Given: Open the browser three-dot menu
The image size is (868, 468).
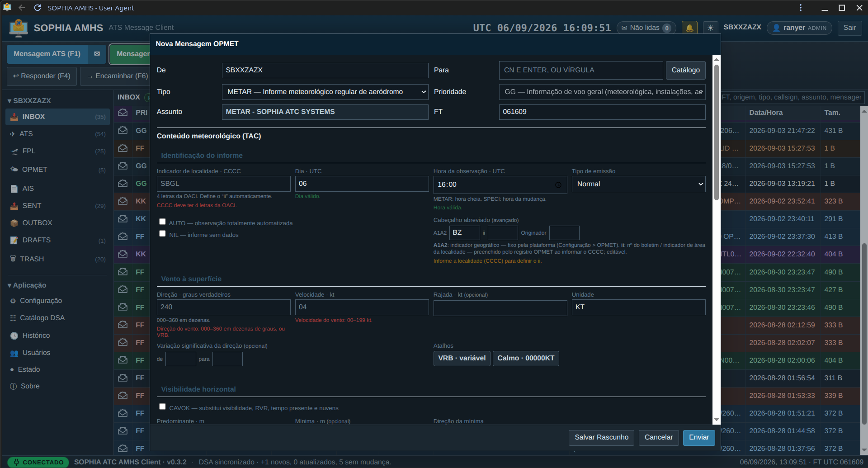Looking at the screenshot, I should pyautogui.click(x=800, y=8).
